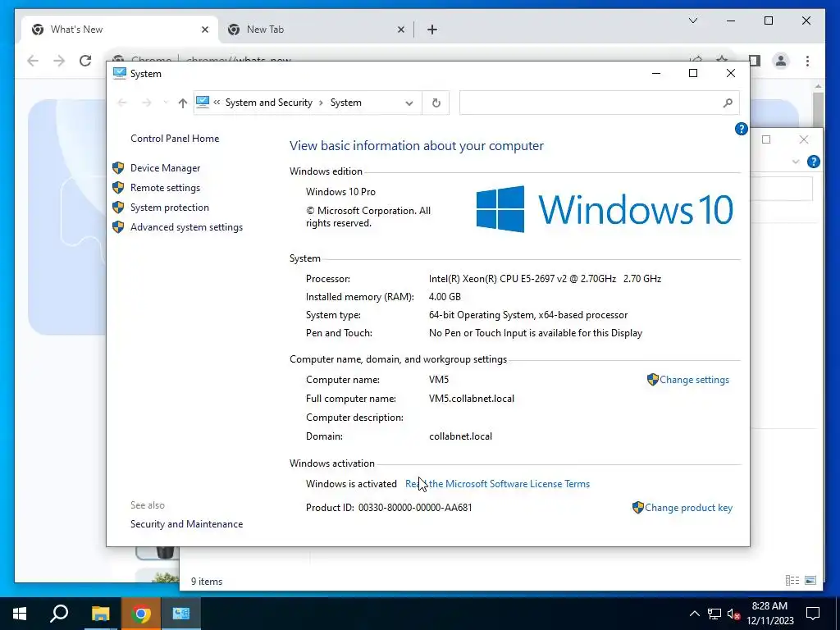Go to Control Panel Home
This screenshot has height=630, width=840.
coord(175,139)
